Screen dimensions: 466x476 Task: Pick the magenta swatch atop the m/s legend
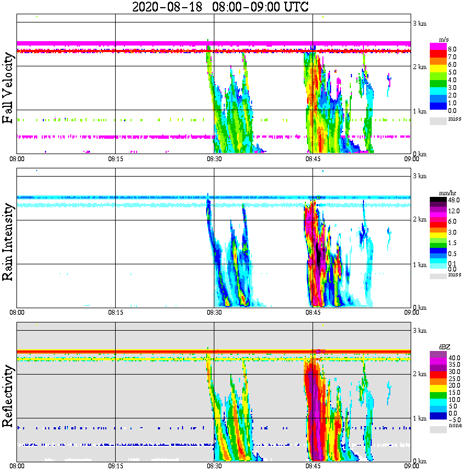pos(438,46)
